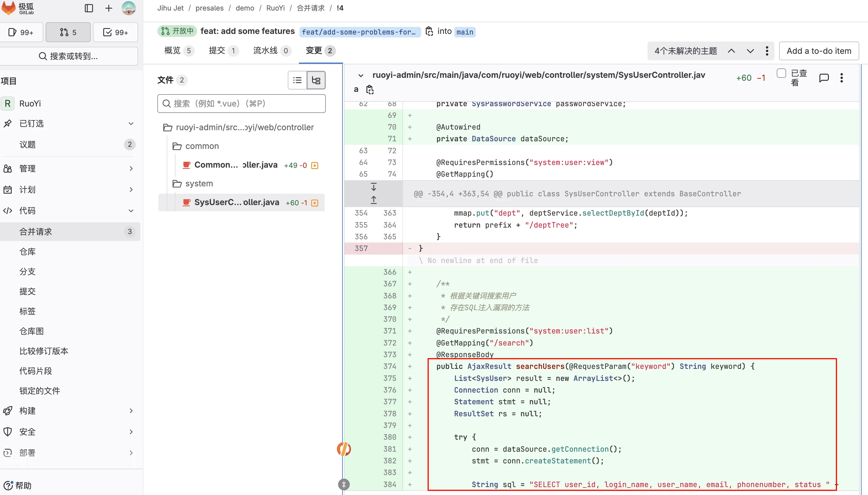Copy file path icon next to filename
The width and height of the screenshot is (868, 495).
click(370, 90)
